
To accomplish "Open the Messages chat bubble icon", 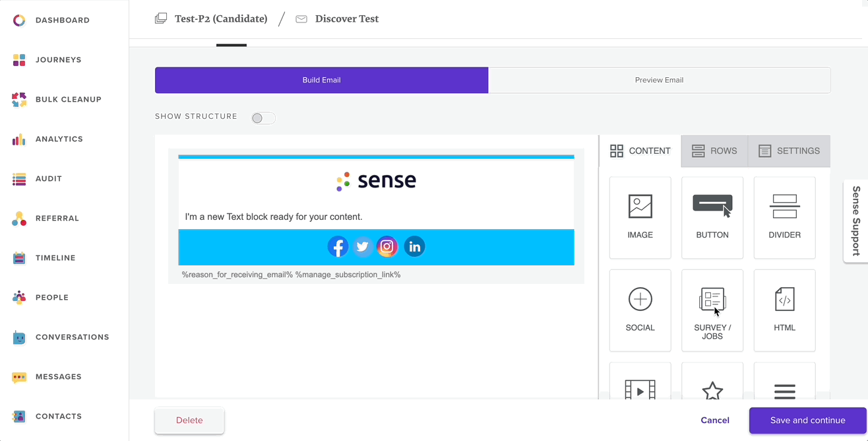I will [x=19, y=377].
